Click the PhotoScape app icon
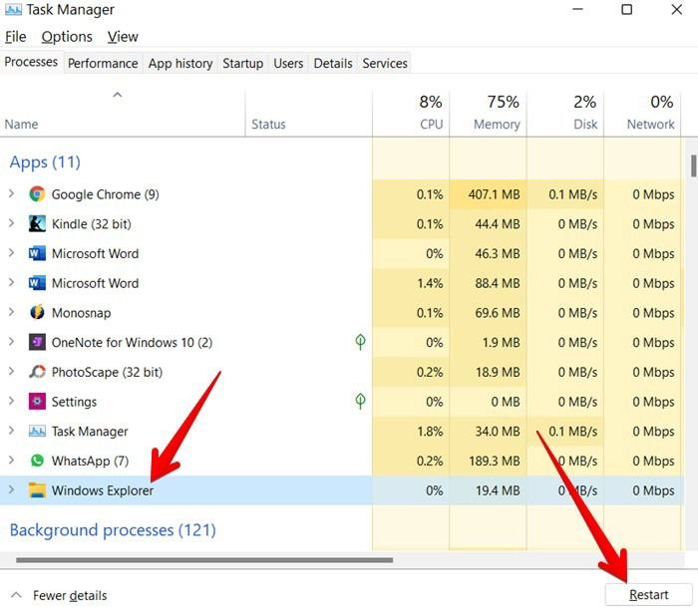 point(37,372)
